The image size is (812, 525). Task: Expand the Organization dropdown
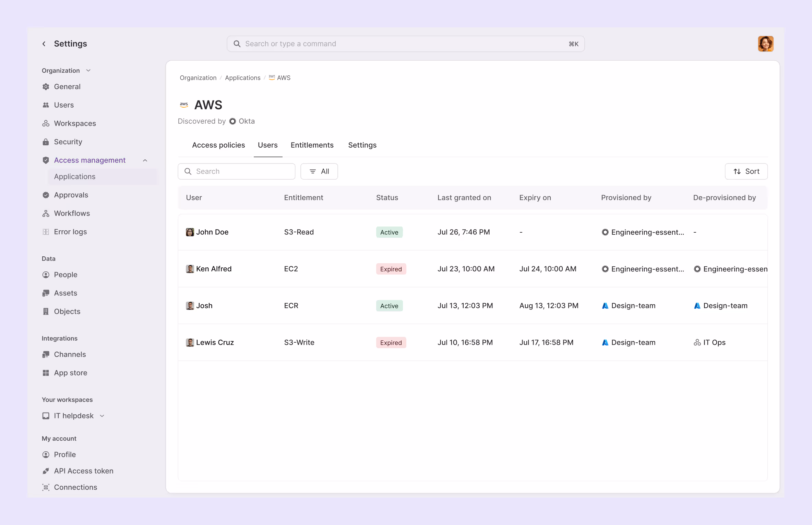point(88,70)
